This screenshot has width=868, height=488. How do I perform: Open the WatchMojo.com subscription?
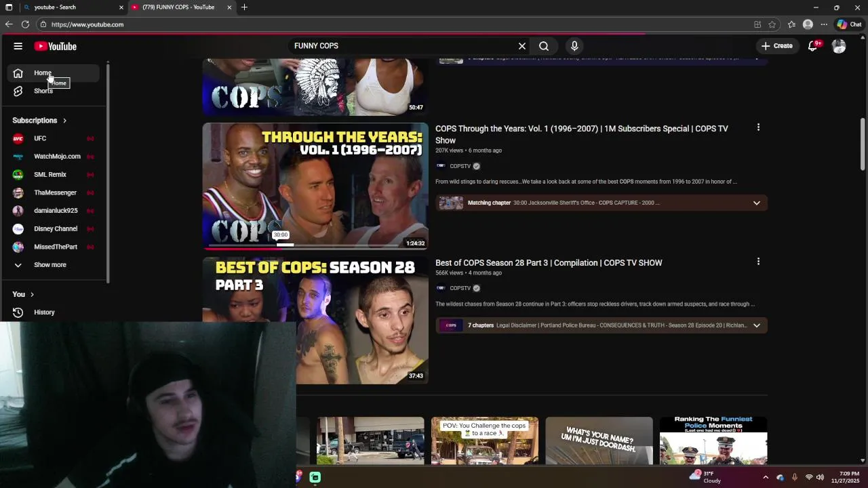pyautogui.click(x=54, y=157)
